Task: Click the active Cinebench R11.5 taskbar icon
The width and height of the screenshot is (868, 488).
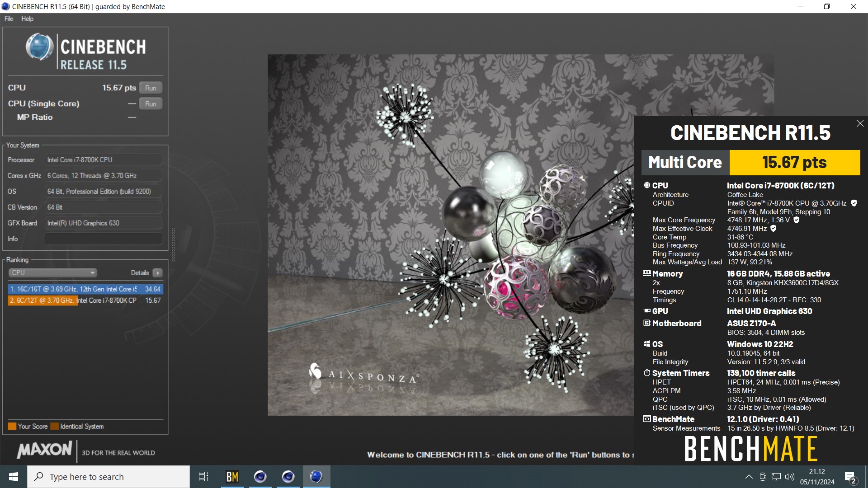Action: (316, 477)
